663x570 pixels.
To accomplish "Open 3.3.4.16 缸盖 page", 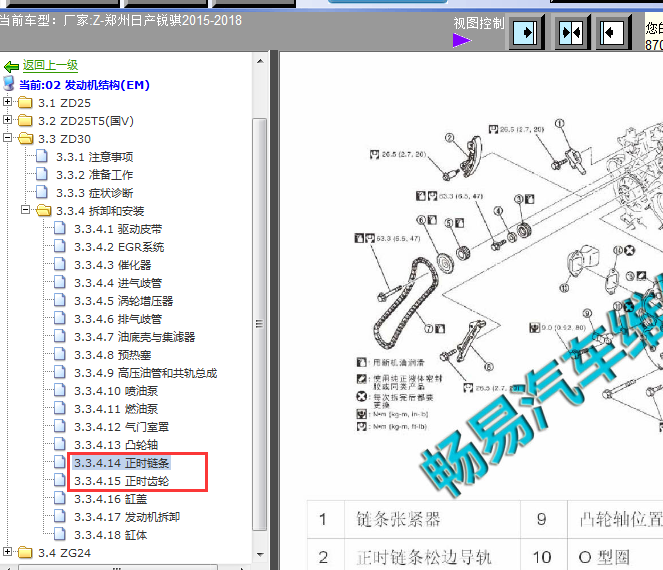I will [110, 499].
